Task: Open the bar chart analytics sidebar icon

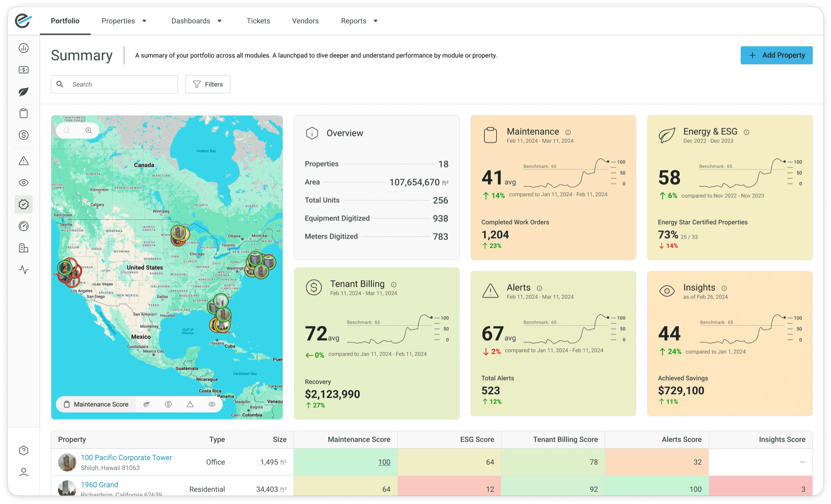Action: pyautogui.click(x=24, y=48)
